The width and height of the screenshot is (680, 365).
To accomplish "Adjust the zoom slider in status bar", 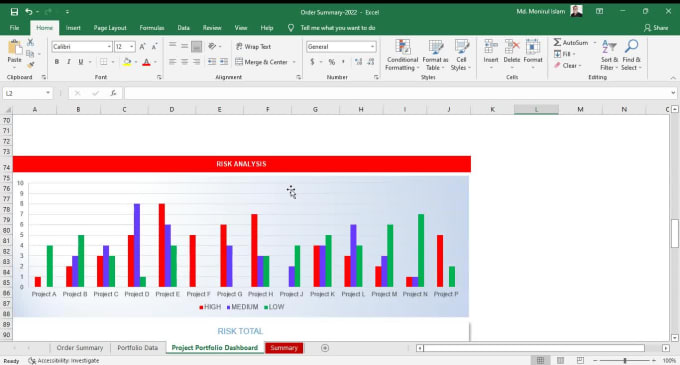I will point(624,360).
